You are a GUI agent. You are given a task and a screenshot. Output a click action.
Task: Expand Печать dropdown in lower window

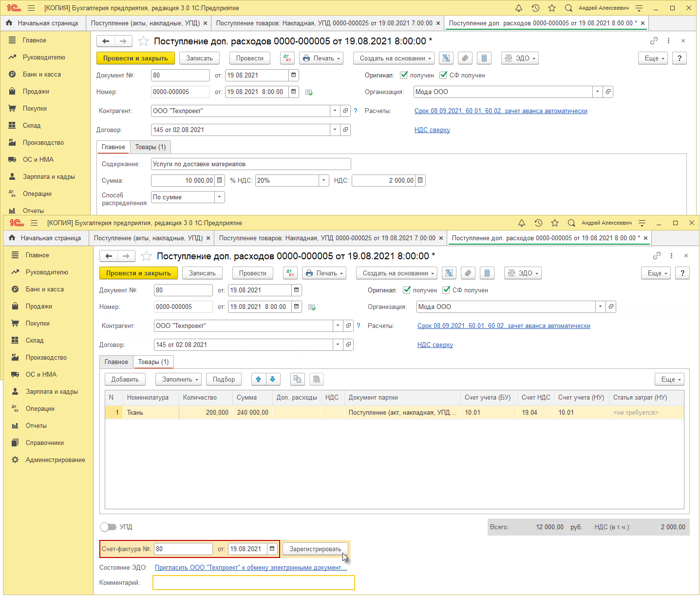(324, 273)
